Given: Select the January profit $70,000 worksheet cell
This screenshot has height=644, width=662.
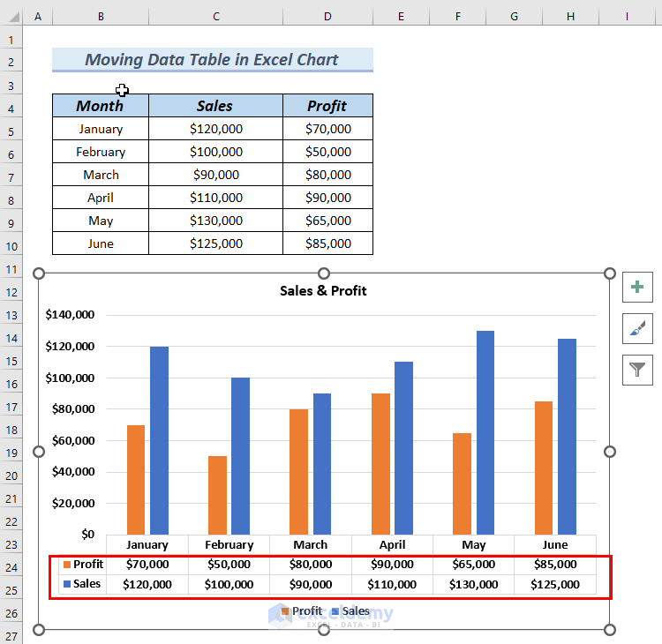Looking at the screenshot, I should click(x=327, y=129).
